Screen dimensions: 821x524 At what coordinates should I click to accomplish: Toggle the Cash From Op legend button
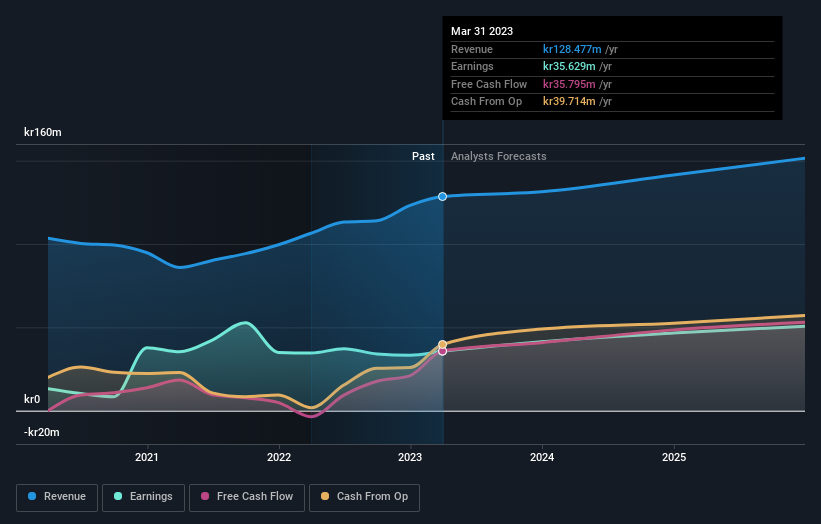pyautogui.click(x=364, y=497)
